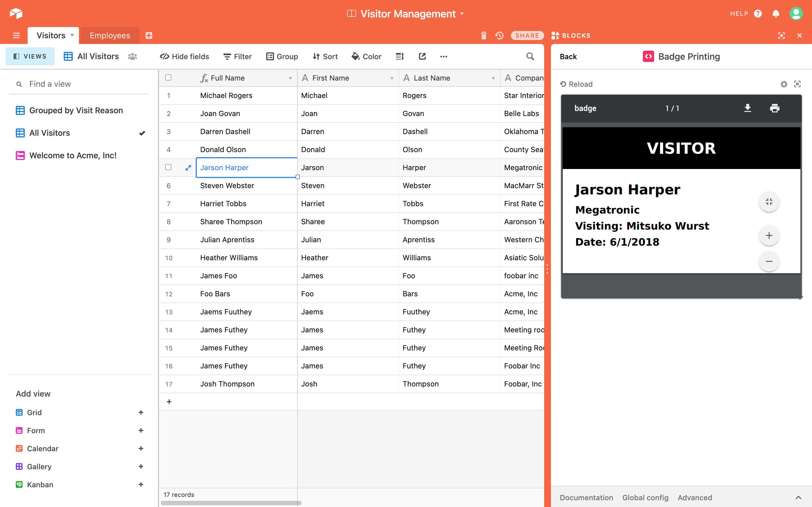This screenshot has height=507, width=812.
Task: Go Back from Badge Printing
Action: (x=568, y=56)
